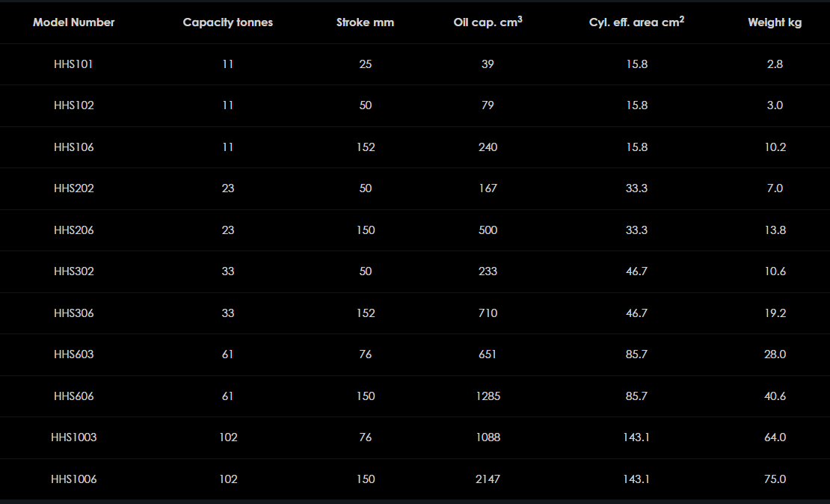This screenshot has width=830, height=504.
Task: Open model HHS1003
Action: coord(73,437)
